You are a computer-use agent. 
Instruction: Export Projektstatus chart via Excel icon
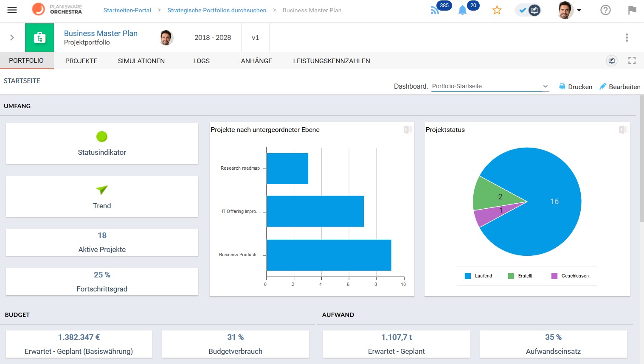point(623,130)
